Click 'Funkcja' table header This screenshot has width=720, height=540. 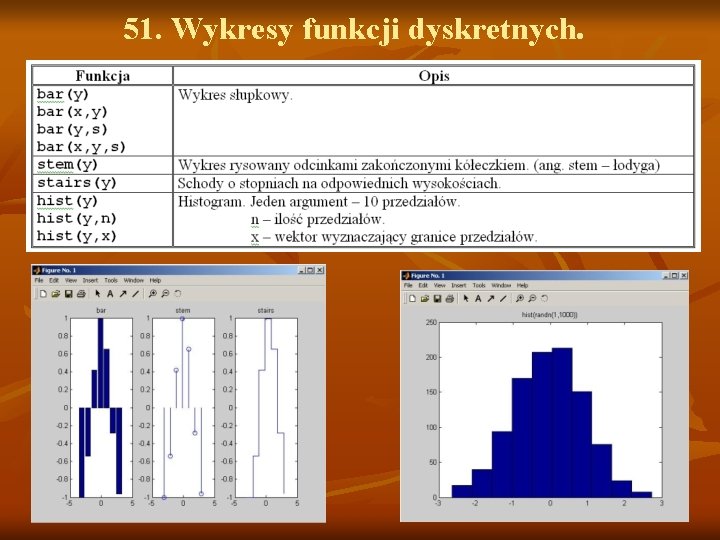coord(103,76)
